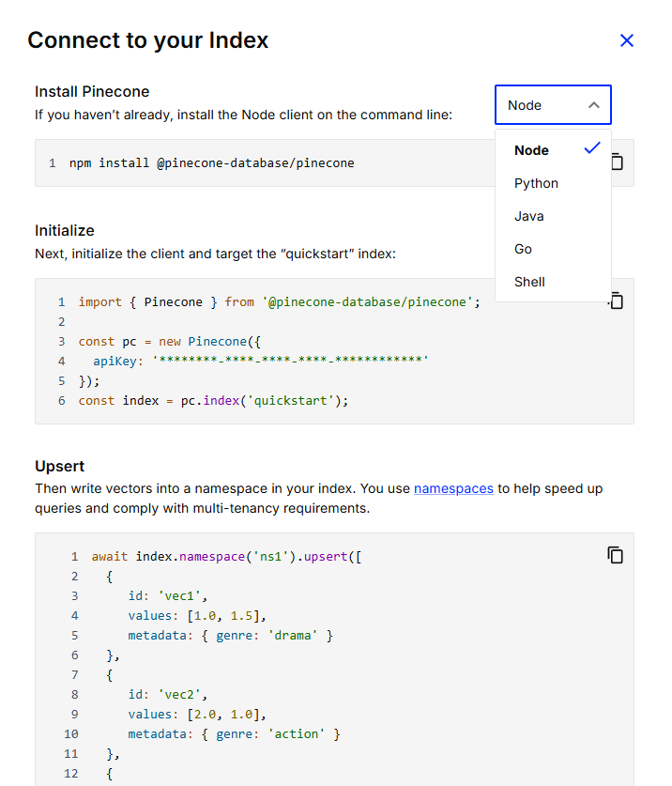This screenshot has height=786, width=672.
Task: Choose Python from the language list
Action: click(x=553, y=183)
